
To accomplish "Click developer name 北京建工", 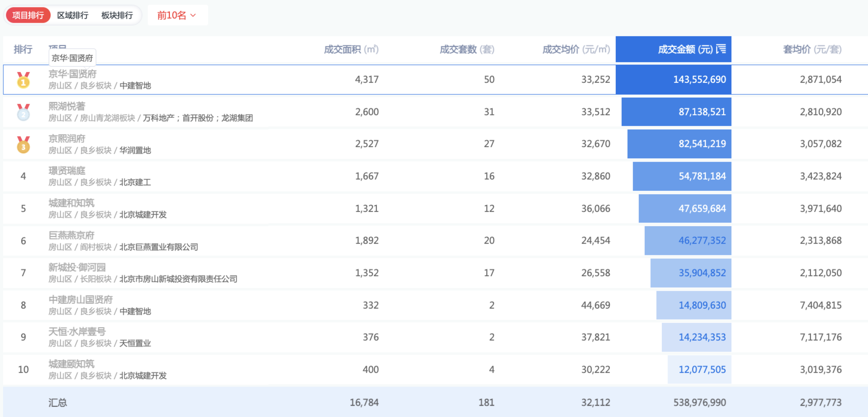I will pyautogui.click(x=135, y=182).
